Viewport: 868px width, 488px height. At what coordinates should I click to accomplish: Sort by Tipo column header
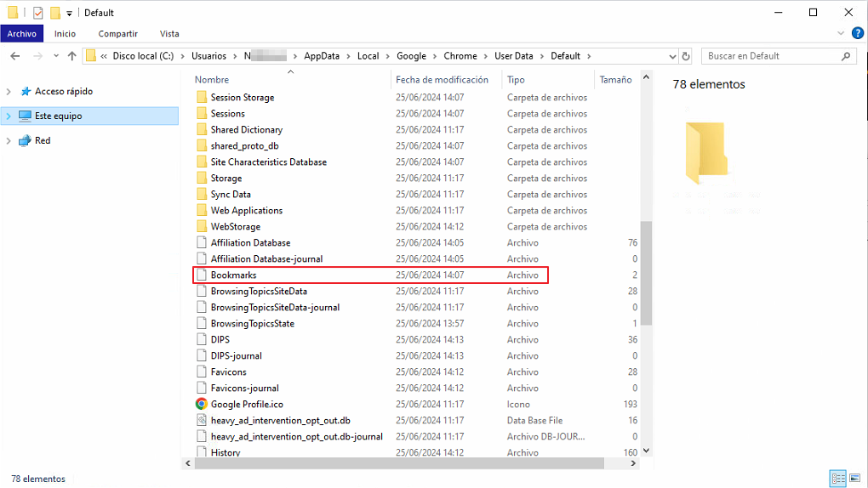click(516, 80)
